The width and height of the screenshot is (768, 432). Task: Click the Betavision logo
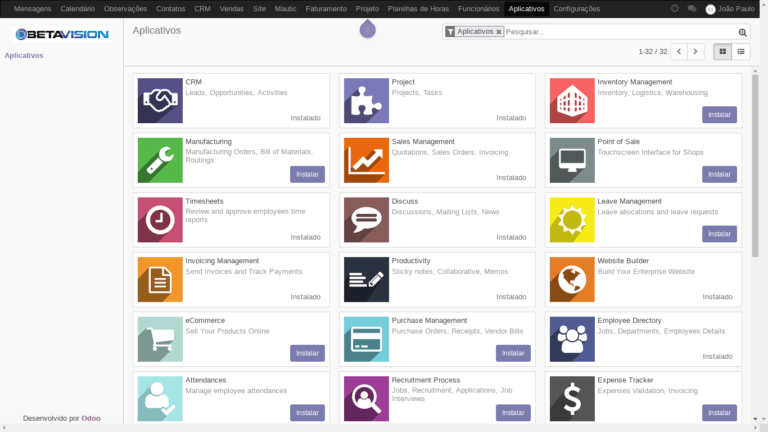(x=62, y=34)
